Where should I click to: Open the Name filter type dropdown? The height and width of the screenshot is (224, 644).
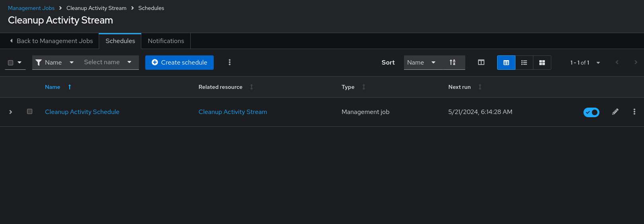click(55, 63)
